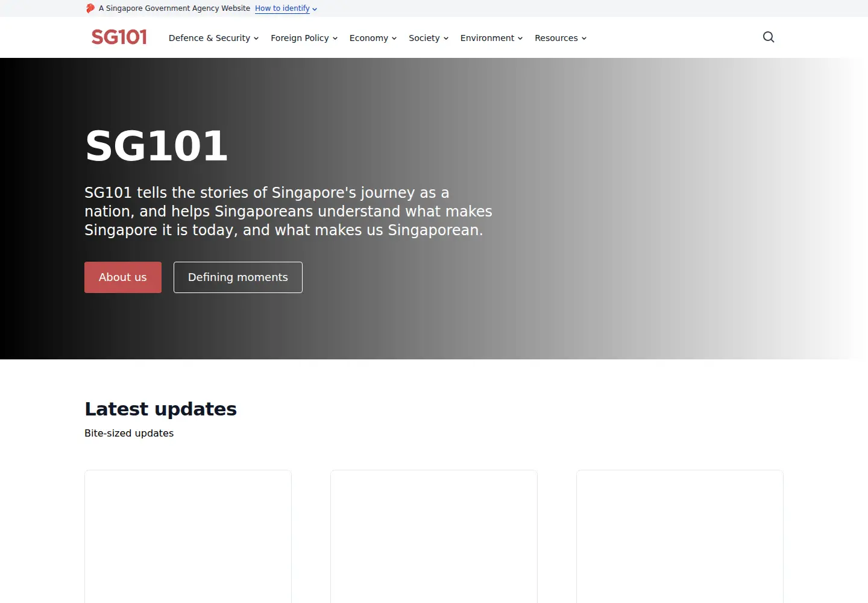This screenshot has height=603, width=868.
Task: Click the How to identify link
Action: coord(286,8)
